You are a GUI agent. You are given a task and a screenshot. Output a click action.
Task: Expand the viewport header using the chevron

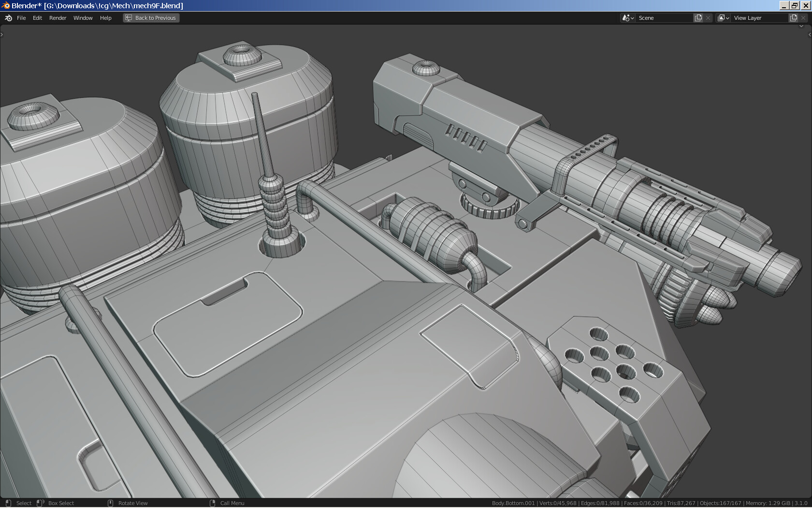pyautogui.click(x=801, y=26)
